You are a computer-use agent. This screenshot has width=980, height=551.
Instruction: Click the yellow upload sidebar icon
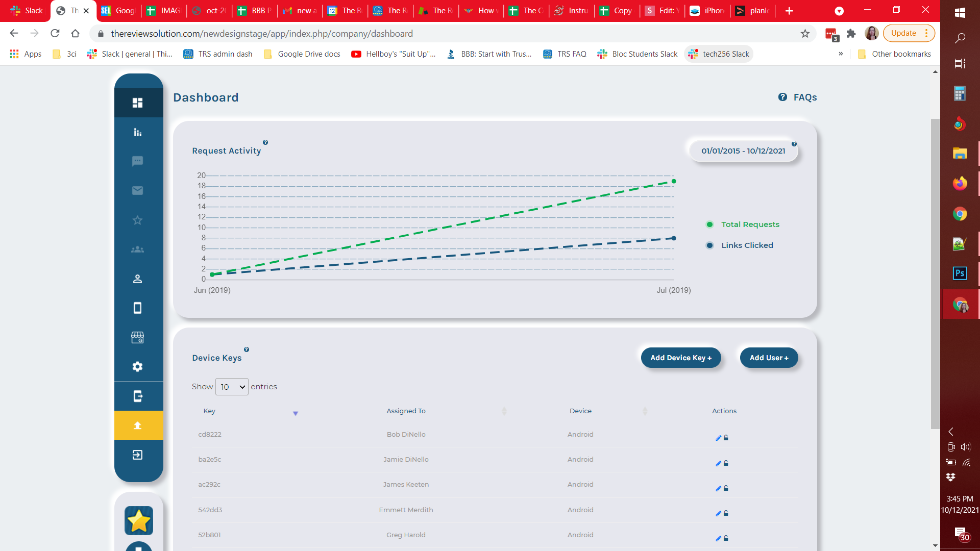coord(137,425)
